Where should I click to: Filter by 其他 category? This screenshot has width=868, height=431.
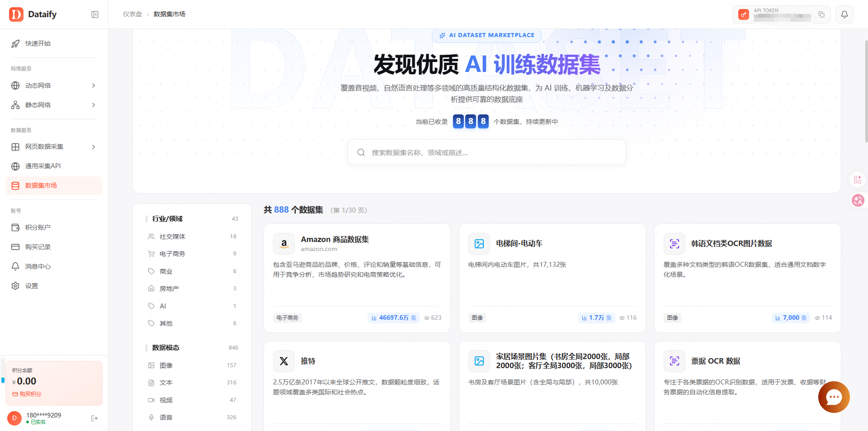click(192, 323)
